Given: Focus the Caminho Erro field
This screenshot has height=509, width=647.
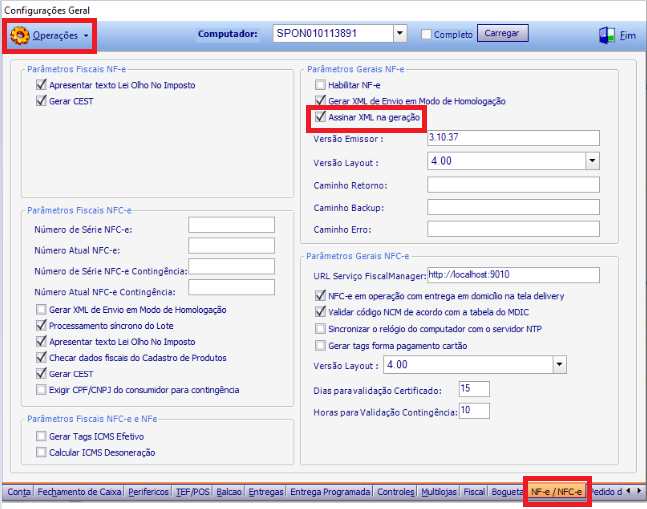Looking at the screenshot, I should click(x=513, y=229).
